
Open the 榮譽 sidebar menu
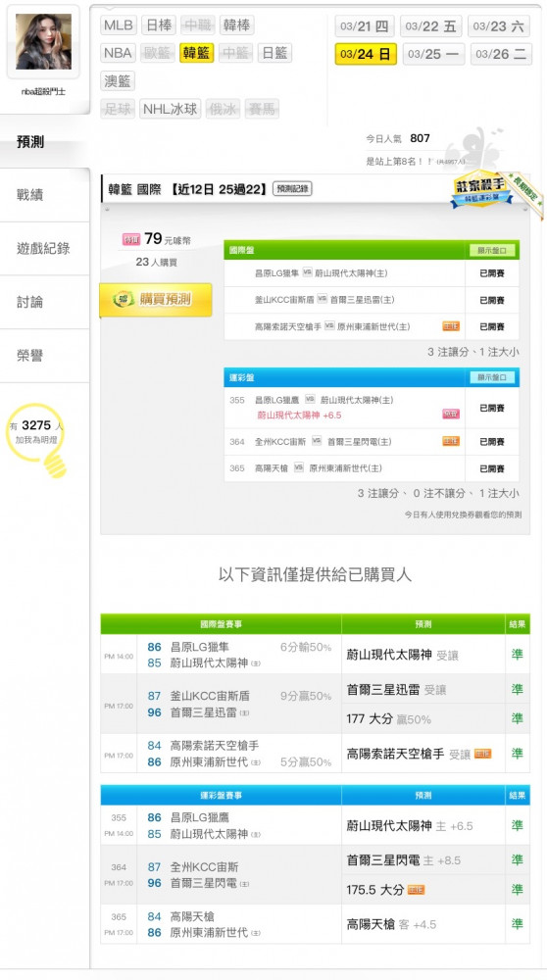click(x=44, y=357)
